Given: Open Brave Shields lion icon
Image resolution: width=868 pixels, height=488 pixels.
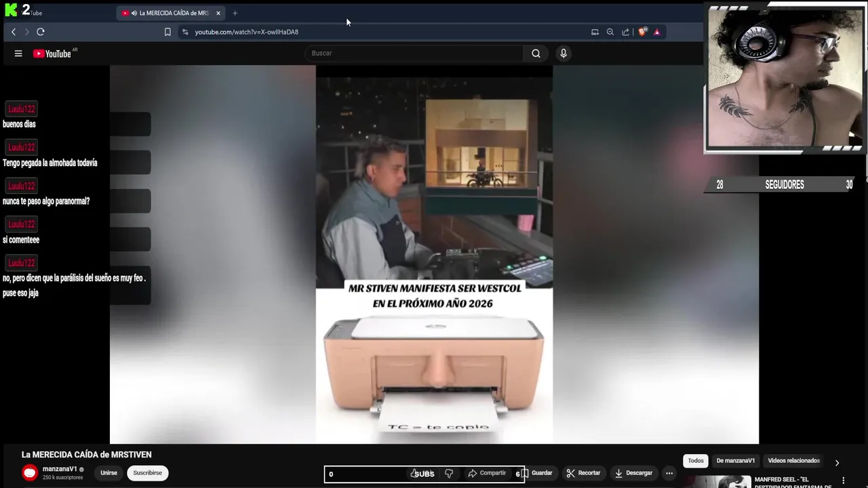Looking at the screenshot, I should [642, 32].
